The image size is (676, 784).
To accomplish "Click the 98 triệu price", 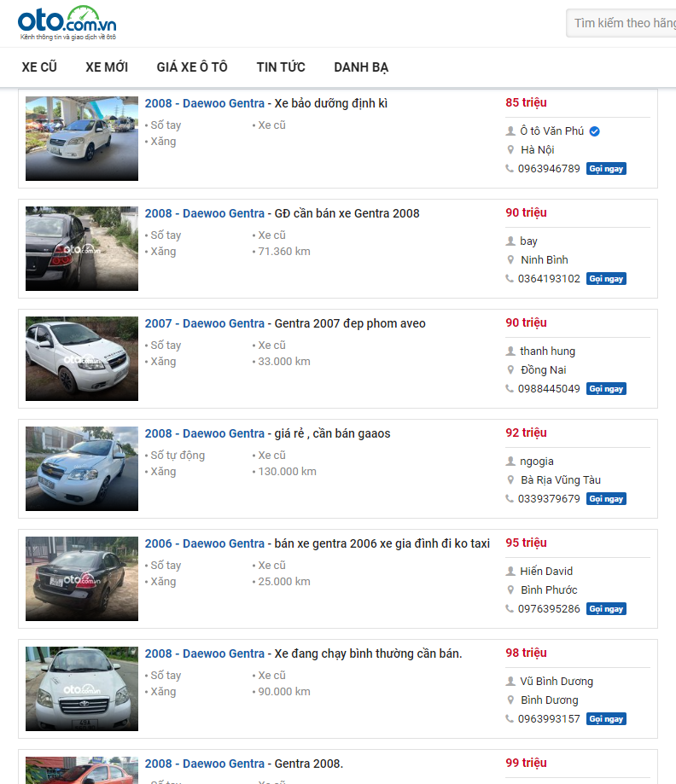I will click(526, 653).
